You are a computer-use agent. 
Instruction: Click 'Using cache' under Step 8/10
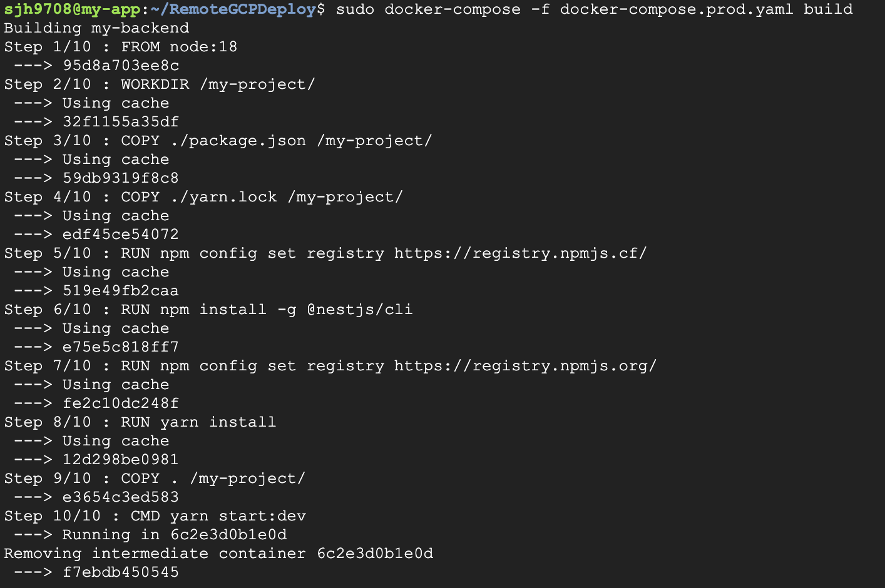pos(116,441)
